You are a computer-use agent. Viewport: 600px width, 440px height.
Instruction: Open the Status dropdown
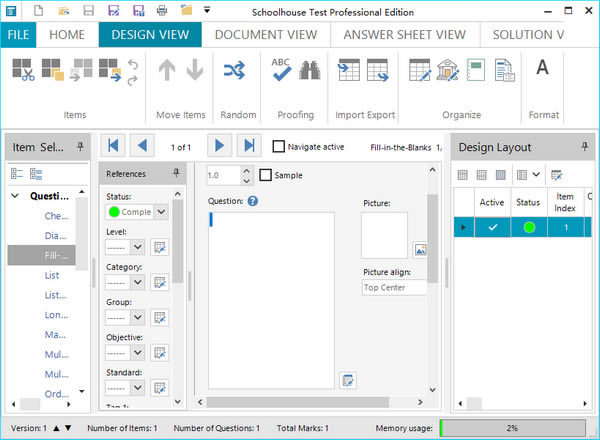[160, 212]
